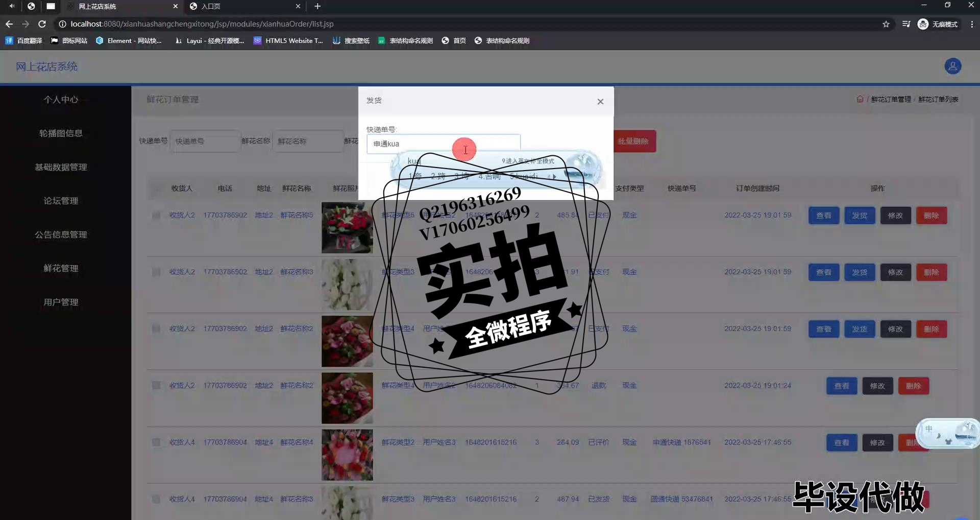The height and width of the screenshot is (520, 980).
Task: Close the 发货 dialog with the X
Action: click(600, 102)
